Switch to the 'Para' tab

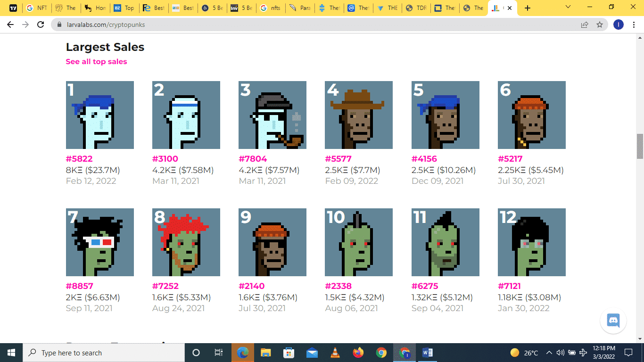click(300, 8)
